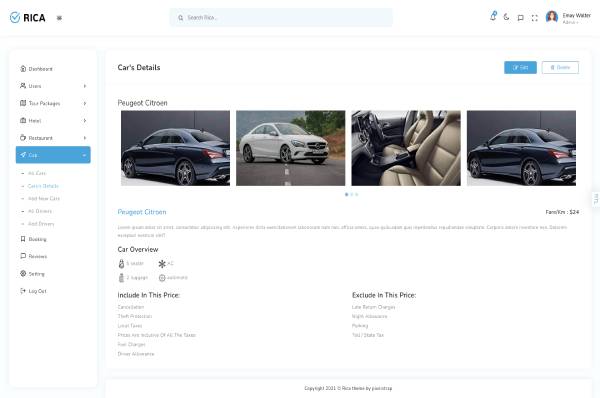Select Car's Details submenu entry
This screenshot has width=600, height=398.
(x=43, y=186)
